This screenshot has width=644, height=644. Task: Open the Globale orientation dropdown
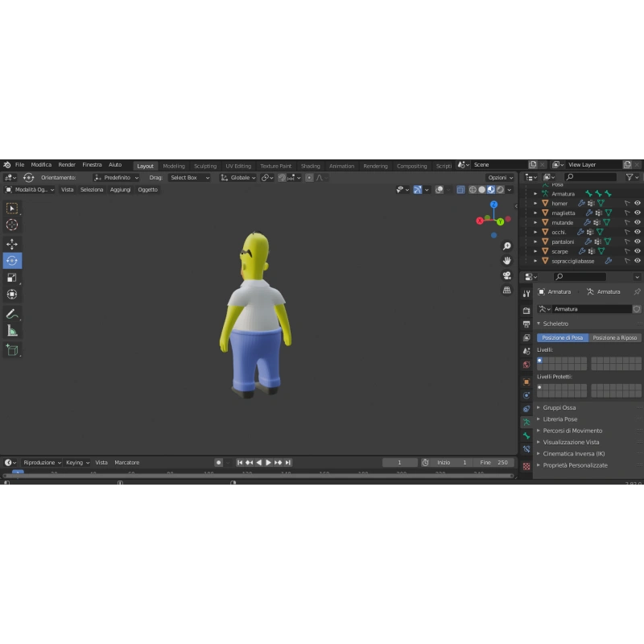(238, 178)
